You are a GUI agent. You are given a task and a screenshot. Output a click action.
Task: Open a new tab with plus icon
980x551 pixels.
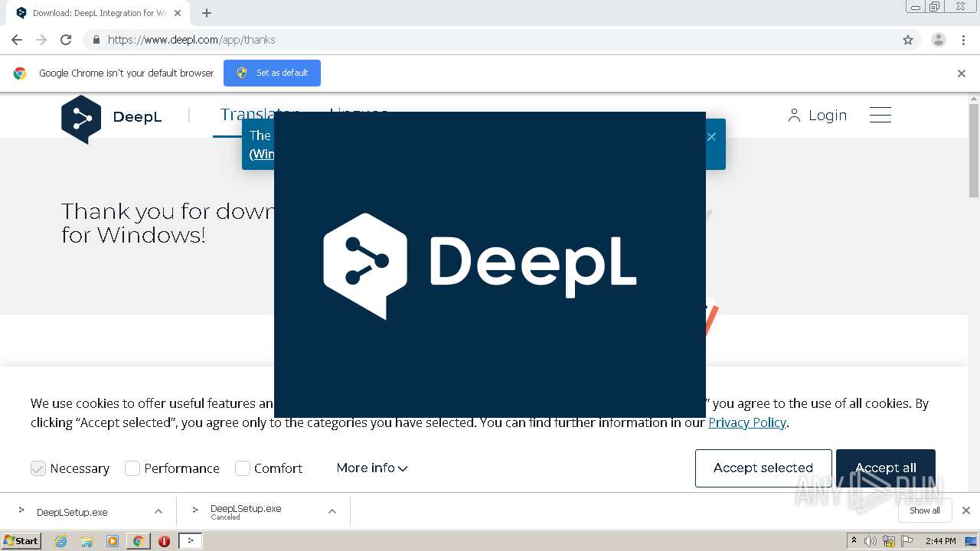click(x=207, y=13)
